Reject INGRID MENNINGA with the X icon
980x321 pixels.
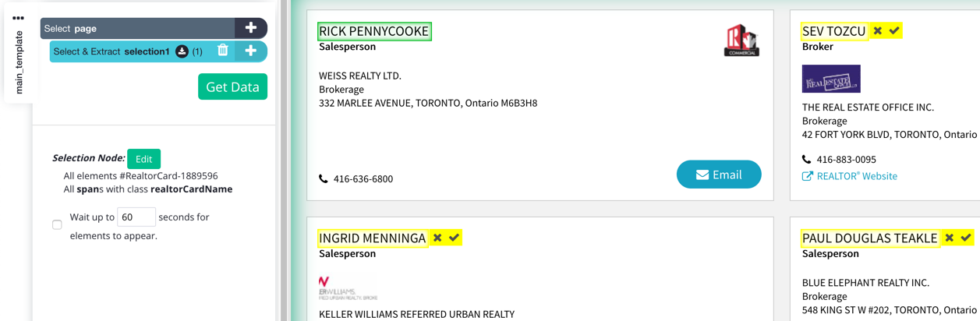pyautogui.click(x=437, y=238)
